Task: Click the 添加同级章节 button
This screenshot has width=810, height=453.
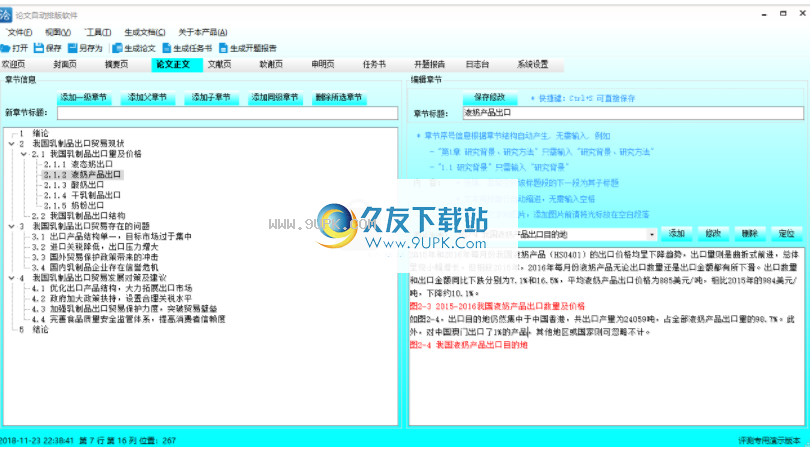Action: click(x=275, y=97)
